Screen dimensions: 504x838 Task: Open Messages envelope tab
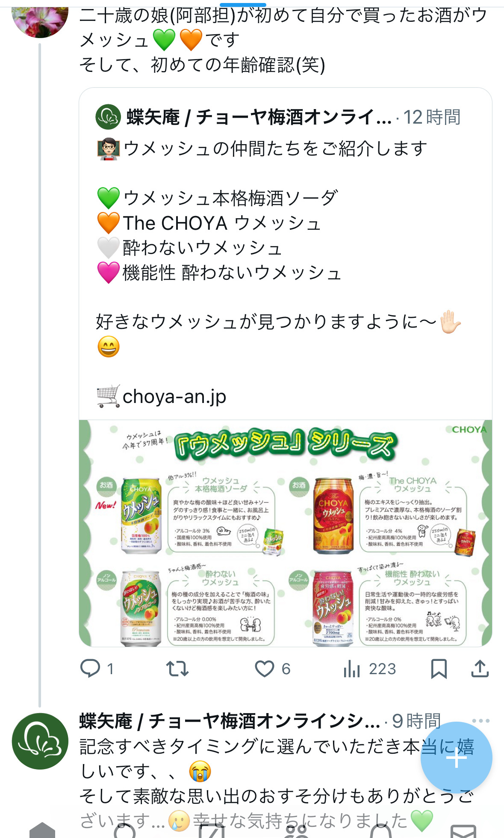pyautogui.click(x=463, y=831)
